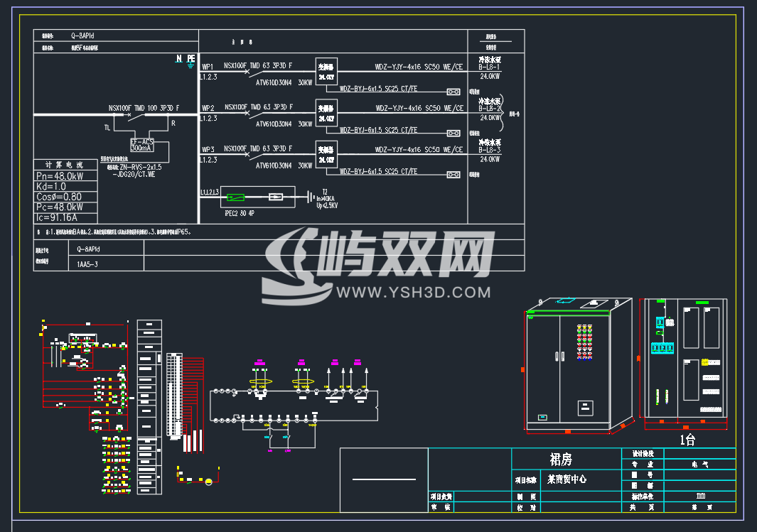Select ATV610D30N4 30KW under WP1

coord(284,83)
